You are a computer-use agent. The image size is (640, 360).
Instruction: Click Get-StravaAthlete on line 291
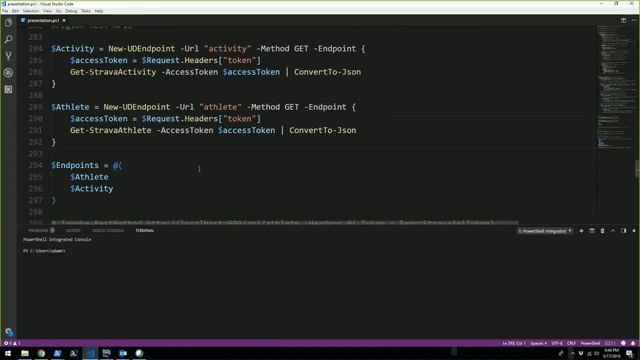pyautogui.click(x=111, y=130)
